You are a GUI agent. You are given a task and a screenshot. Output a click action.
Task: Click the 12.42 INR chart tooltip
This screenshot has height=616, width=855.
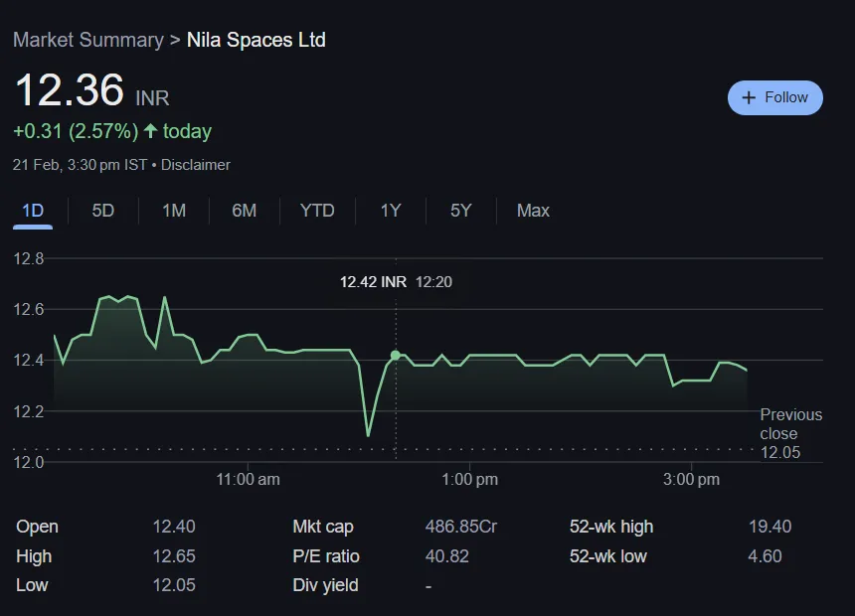coord(396,282)
